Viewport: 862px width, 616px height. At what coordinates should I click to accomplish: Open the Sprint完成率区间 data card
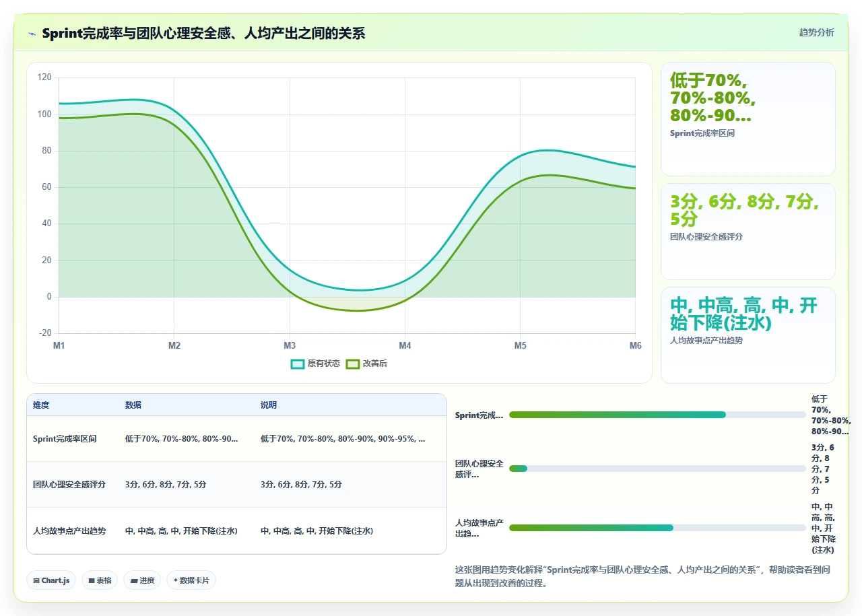[x=748, y=119]
